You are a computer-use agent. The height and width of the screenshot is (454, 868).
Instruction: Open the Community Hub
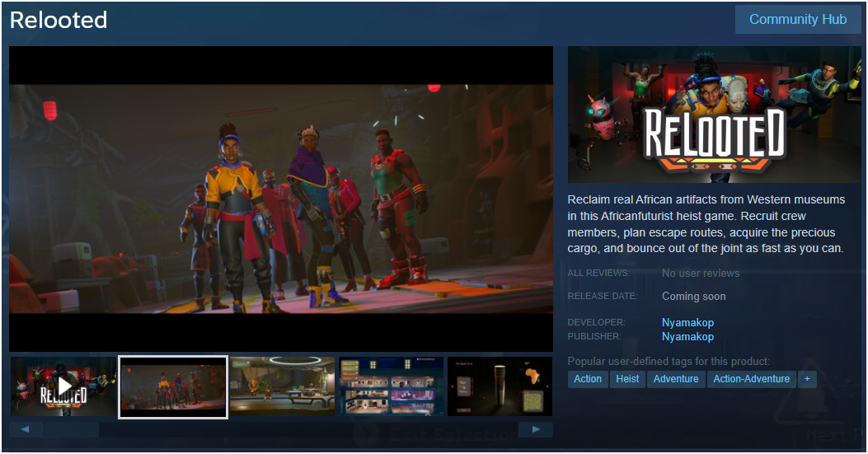pyautogui.click(x=798, y=20)
